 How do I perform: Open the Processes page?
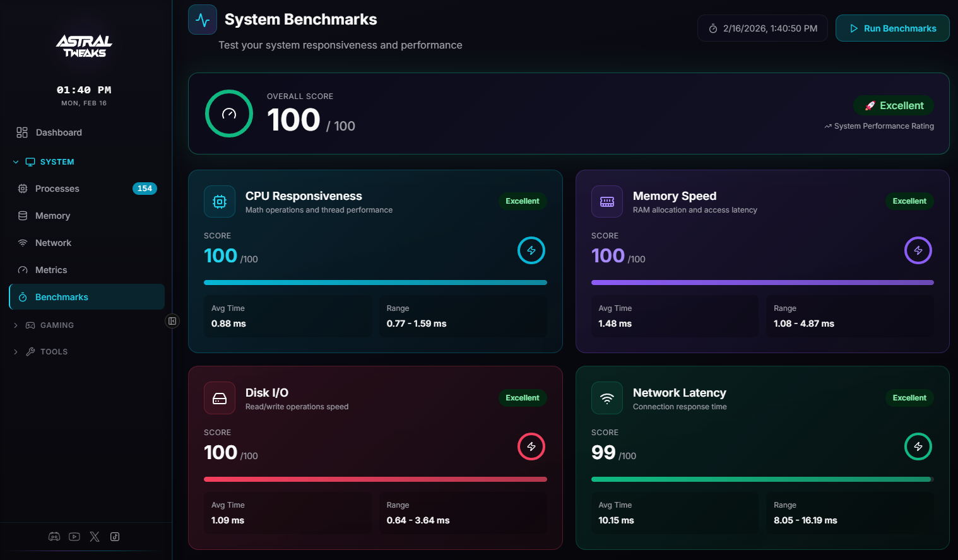pyautogui.click(x=57, y=189)
